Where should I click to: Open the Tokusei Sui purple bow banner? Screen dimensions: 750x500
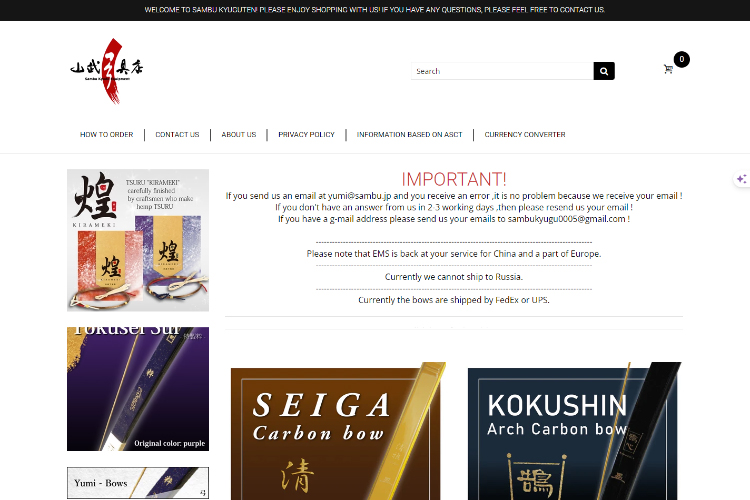click(x=138, y=389)
